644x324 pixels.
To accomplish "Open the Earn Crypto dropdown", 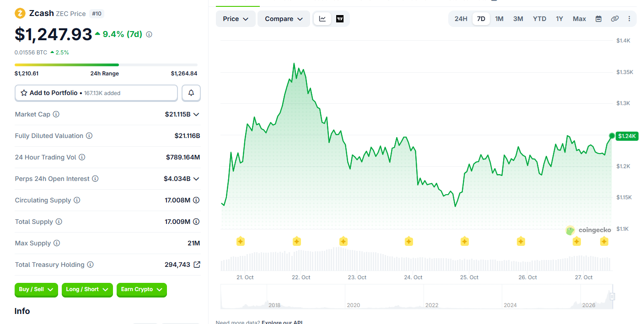I will click(142, 289).
